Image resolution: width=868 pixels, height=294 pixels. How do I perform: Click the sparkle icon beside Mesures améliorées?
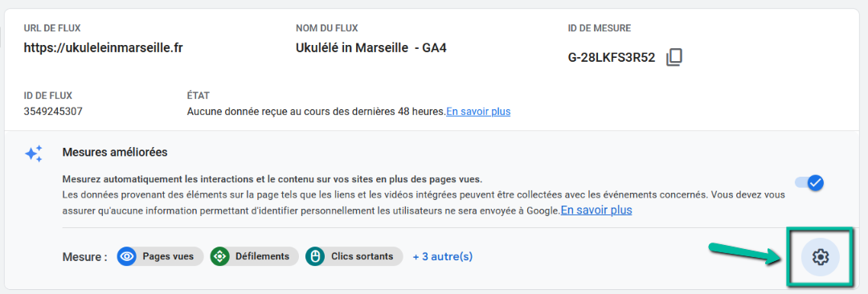pos(34,154)
